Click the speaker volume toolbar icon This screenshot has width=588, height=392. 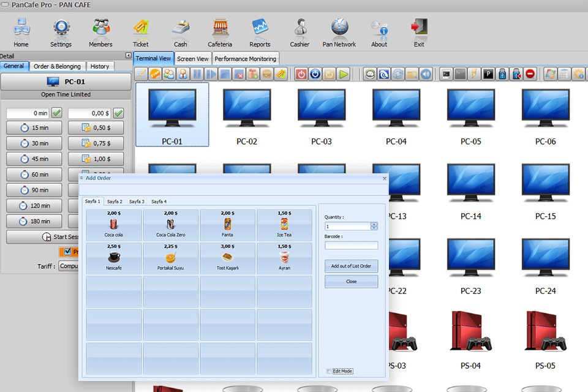coord(426,74)
